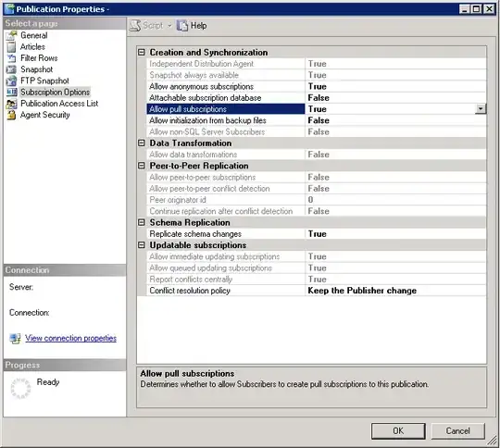Click the Subscription Options page icon
This screenshot has width=500, height=448.
[12, 93]
